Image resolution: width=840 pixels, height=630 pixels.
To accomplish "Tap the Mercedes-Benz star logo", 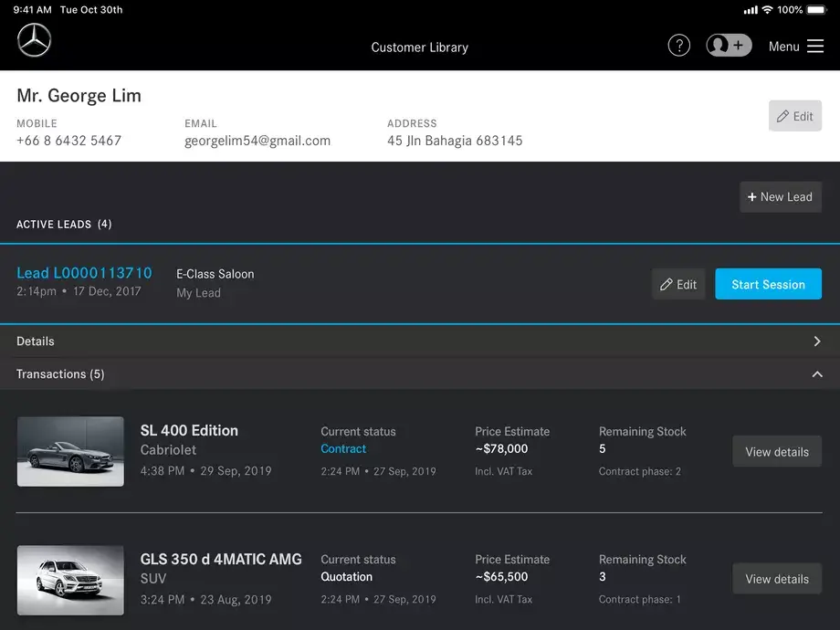I will (34, 40).
